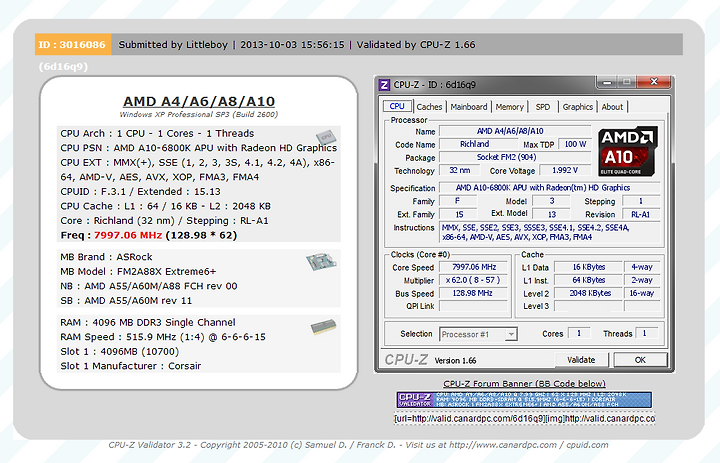Click the red 7997.06 MHz frequency text
720x463 pixels.
pos(128,235)
